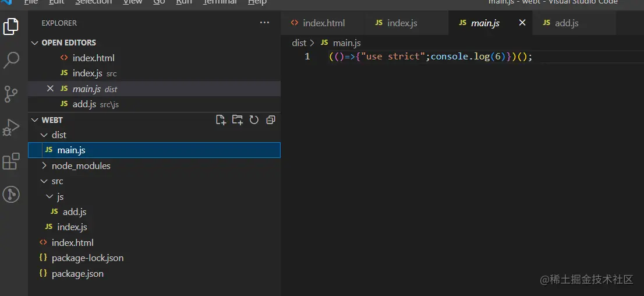Image resolution: width=644 pixels, height=296 pixels.
Task: Click the New File icon in WEBT header
Action: point(221,120)
